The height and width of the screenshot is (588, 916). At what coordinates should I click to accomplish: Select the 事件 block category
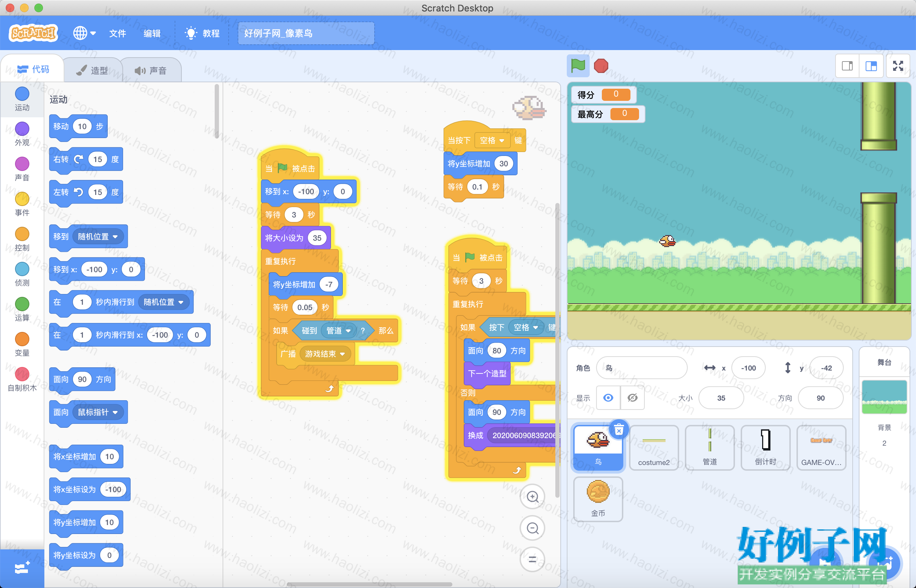22,204
